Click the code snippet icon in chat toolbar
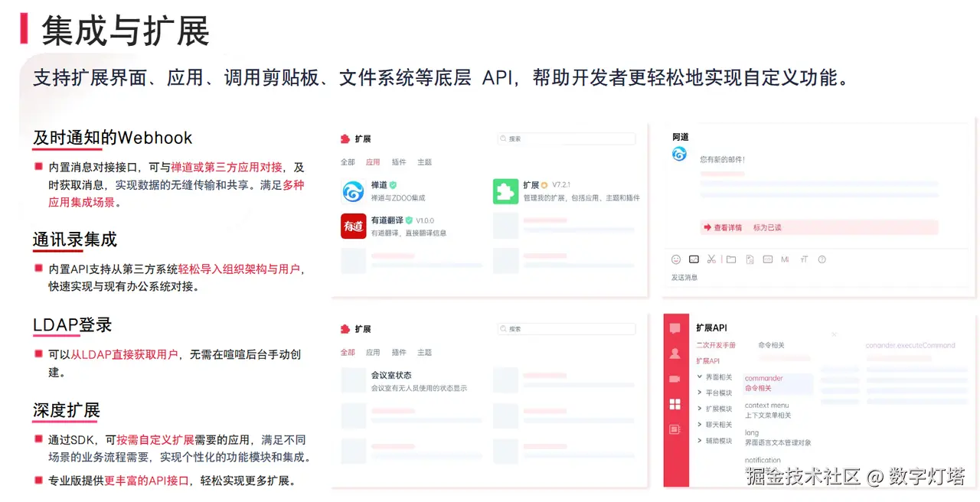 click(x=767, y=259)
